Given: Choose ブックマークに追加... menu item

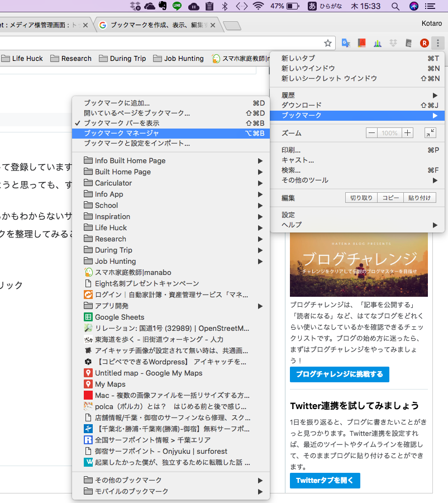Looking at the screenshot, I should (x=171, y=103).
